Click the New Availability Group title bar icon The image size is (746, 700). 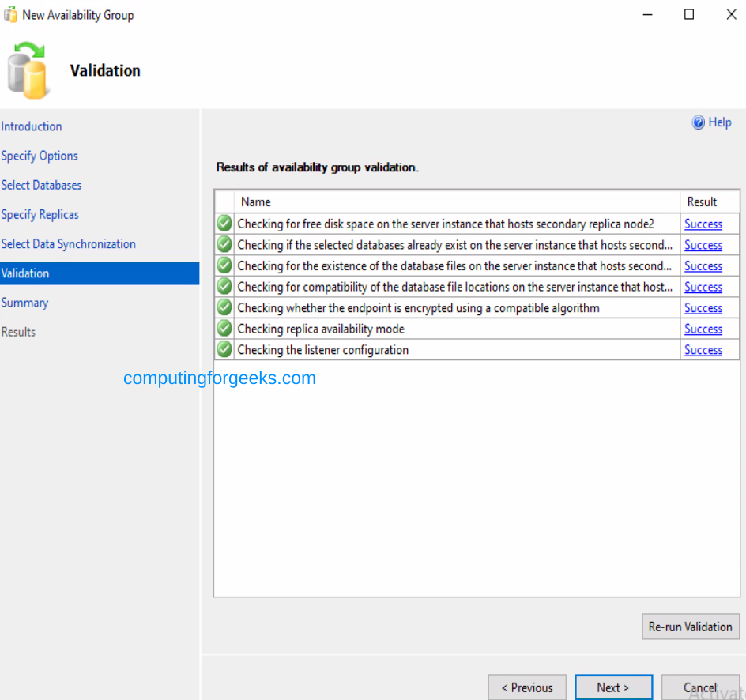pyautogui.click(x=11, y=14)
